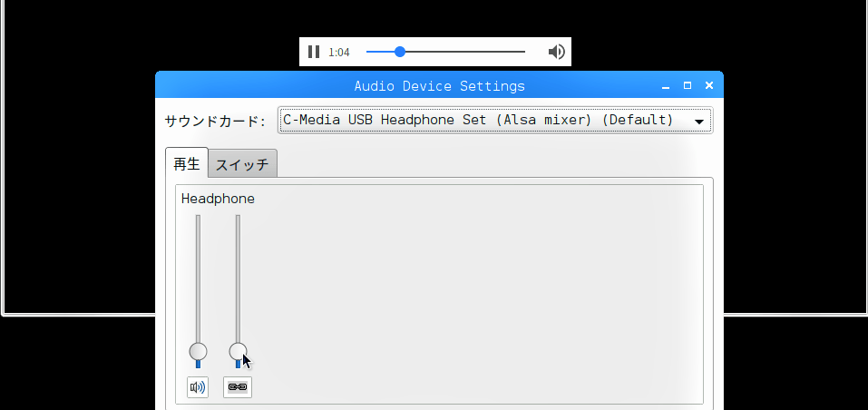Click the media player seek bar handle
Image resolution: width=868 pixels, height=410 pixels.
coord(400,52)
